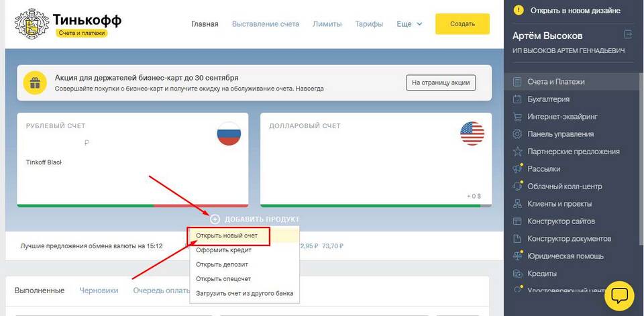The image size is (644, 316).
Task: Click the Артём Высоков profile name
Action: click(x=547, y=36)
